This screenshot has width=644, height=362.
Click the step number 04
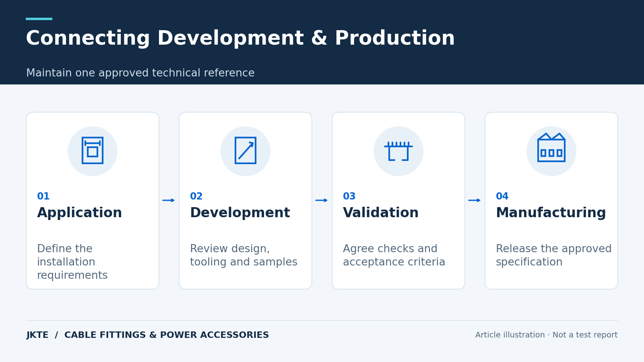pyautogui.click(x=502, y=196)
